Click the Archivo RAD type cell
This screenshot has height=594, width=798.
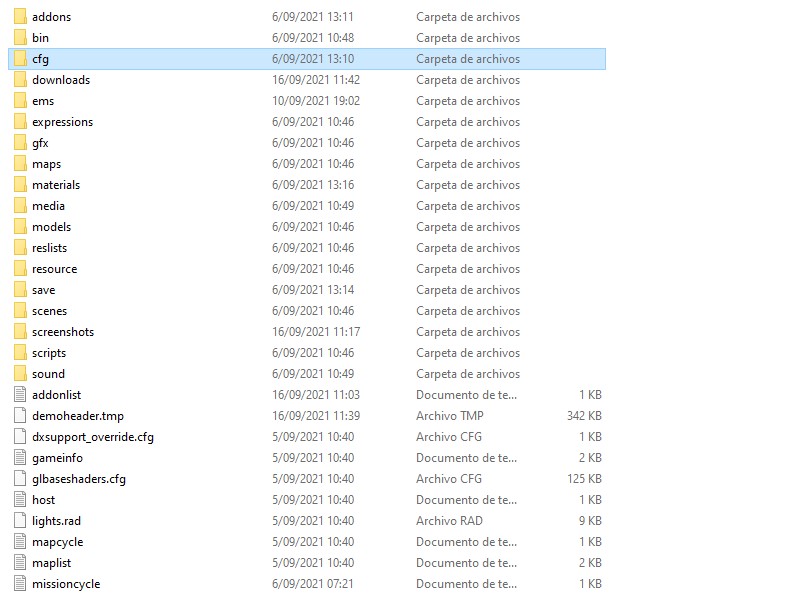pos(449,521)
